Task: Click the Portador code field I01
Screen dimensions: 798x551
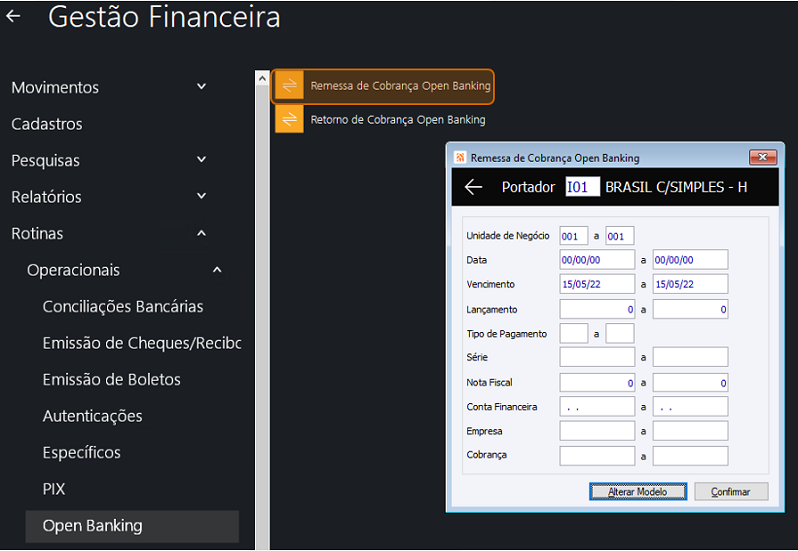Action: tap(582, 187)
